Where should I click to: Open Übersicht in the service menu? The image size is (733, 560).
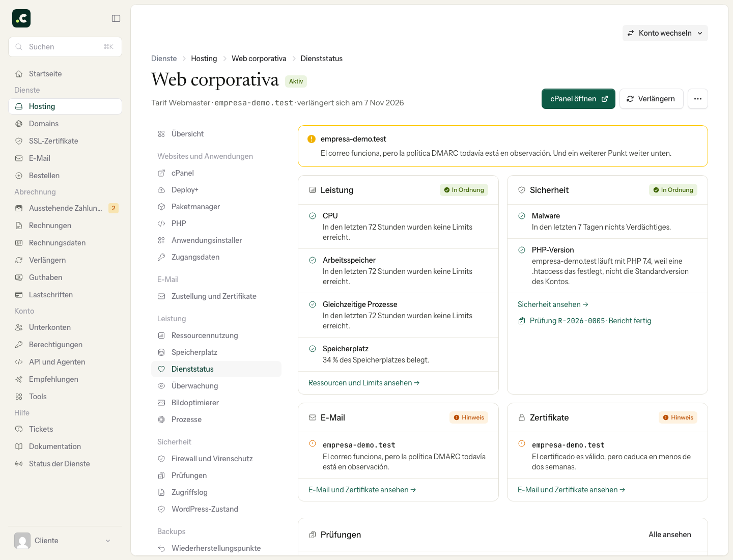pos(216,134)
